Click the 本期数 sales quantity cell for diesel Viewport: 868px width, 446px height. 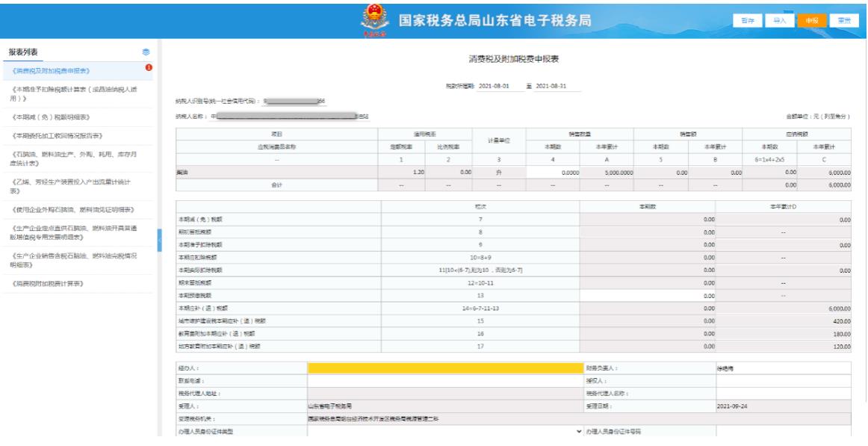[553, 172]
